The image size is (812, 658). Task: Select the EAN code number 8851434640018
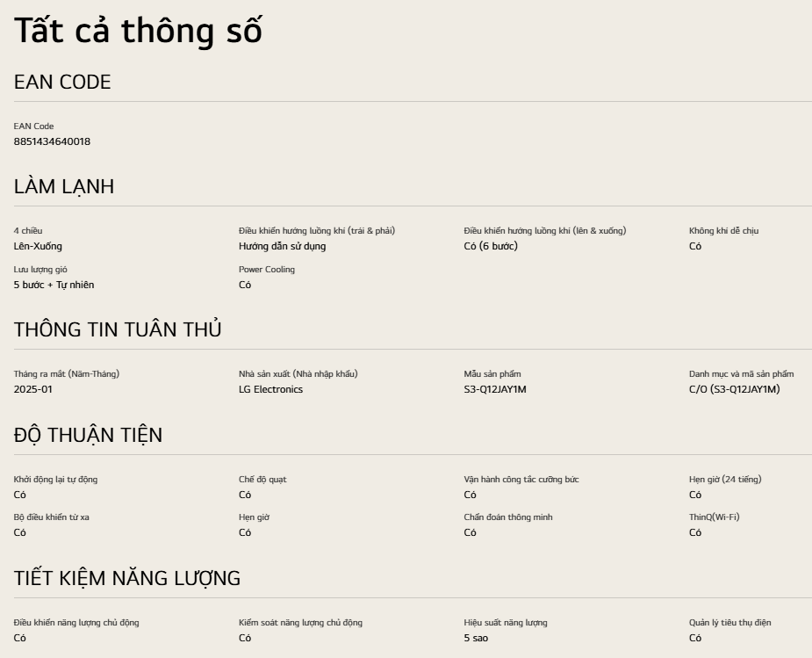(x=52, y=141)
